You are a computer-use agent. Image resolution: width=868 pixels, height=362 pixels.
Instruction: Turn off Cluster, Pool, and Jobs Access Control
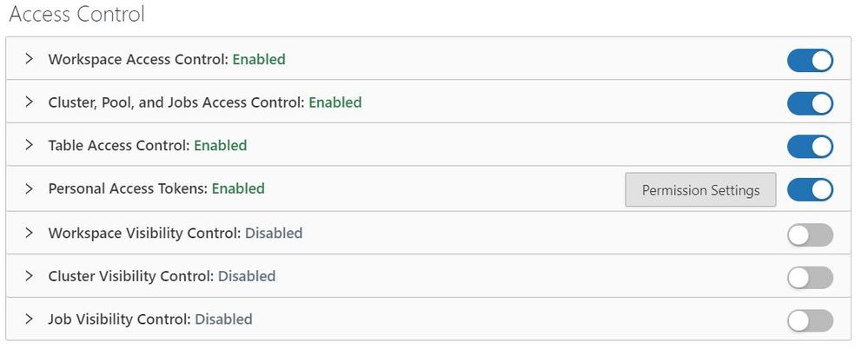pyautogui.click(x=810, y=103)
